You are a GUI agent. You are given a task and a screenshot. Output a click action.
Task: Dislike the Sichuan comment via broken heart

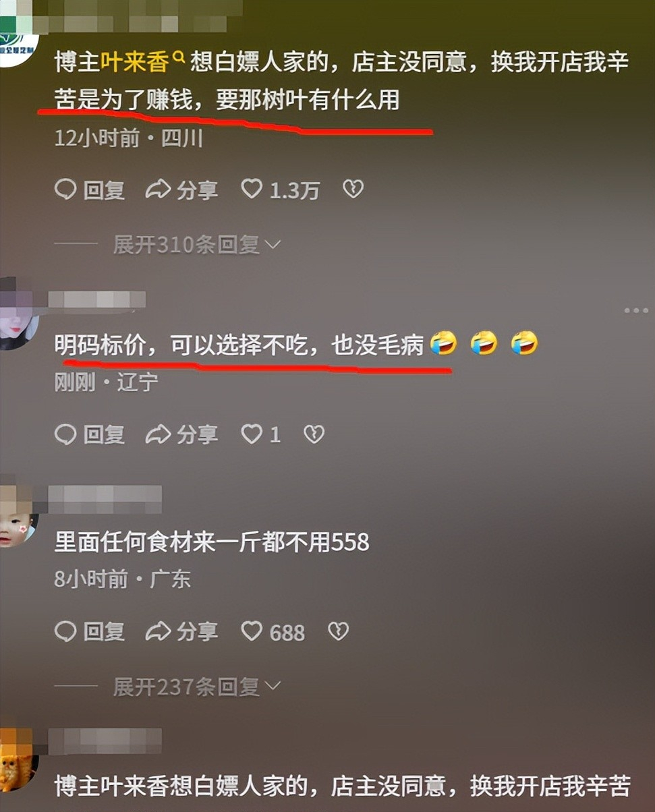tap(353, 190)
